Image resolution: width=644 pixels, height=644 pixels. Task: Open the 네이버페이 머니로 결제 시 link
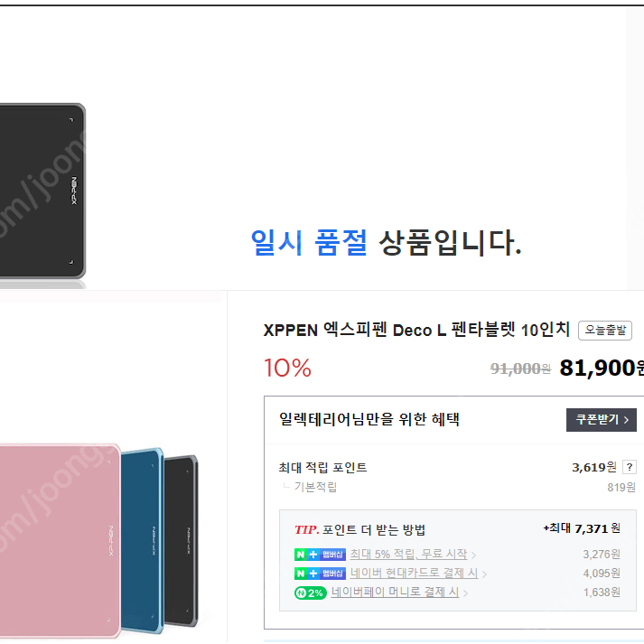click(x=395, y=592)
